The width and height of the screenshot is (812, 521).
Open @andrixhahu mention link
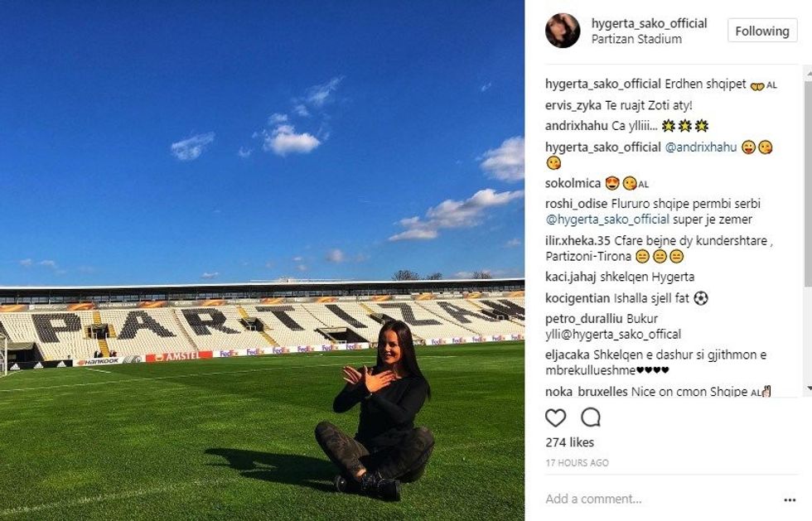click(701, 147)
